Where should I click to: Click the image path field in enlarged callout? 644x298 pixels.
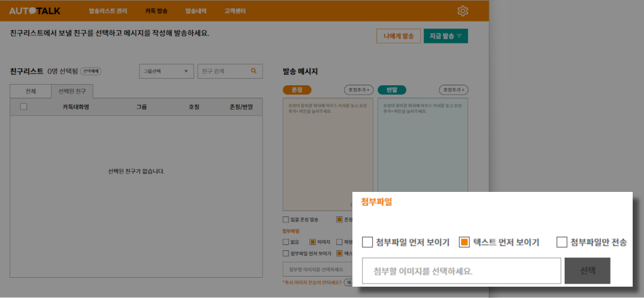(461, 271)
